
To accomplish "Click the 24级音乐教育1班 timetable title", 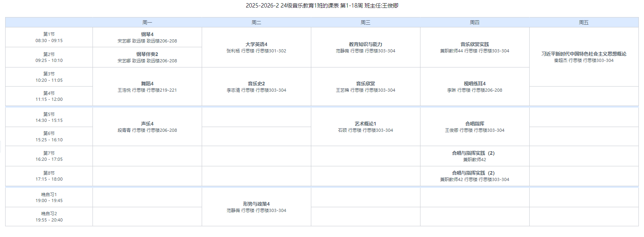I will tap(322, 6).
